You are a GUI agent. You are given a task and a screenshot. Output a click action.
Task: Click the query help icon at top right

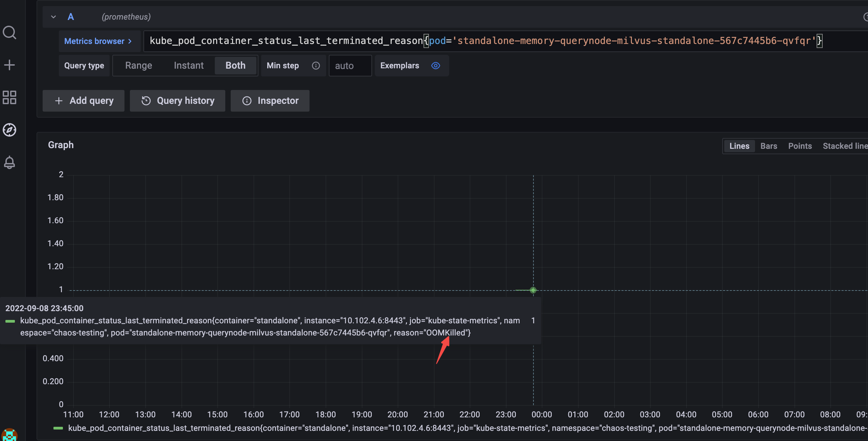click(x=865, y=17)
